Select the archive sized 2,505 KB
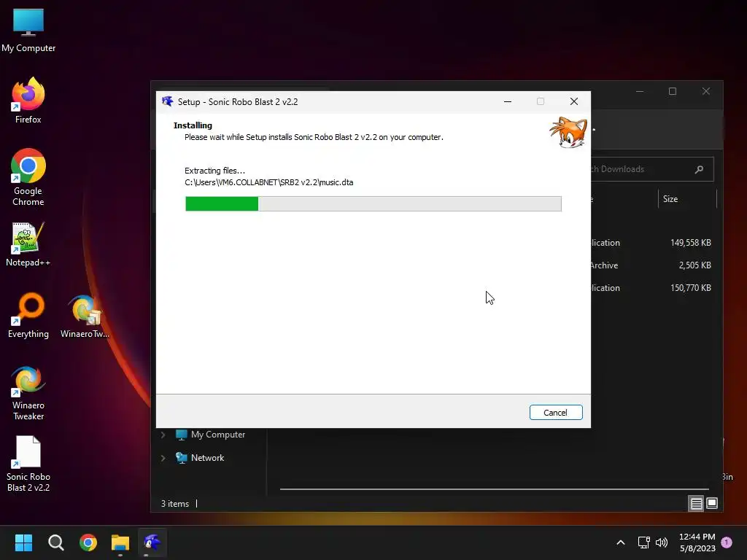This screenshot has width=747, height=560. coord(694,265)
